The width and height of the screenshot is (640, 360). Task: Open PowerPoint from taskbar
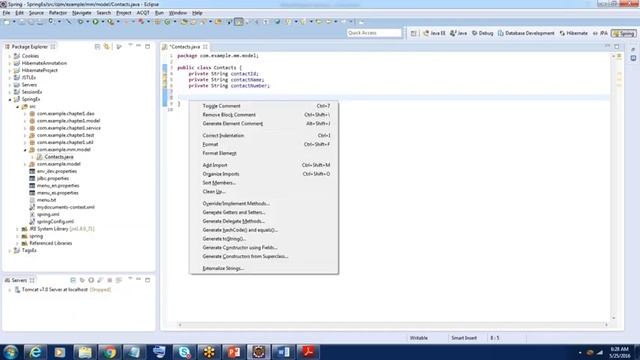pos(233,352)
